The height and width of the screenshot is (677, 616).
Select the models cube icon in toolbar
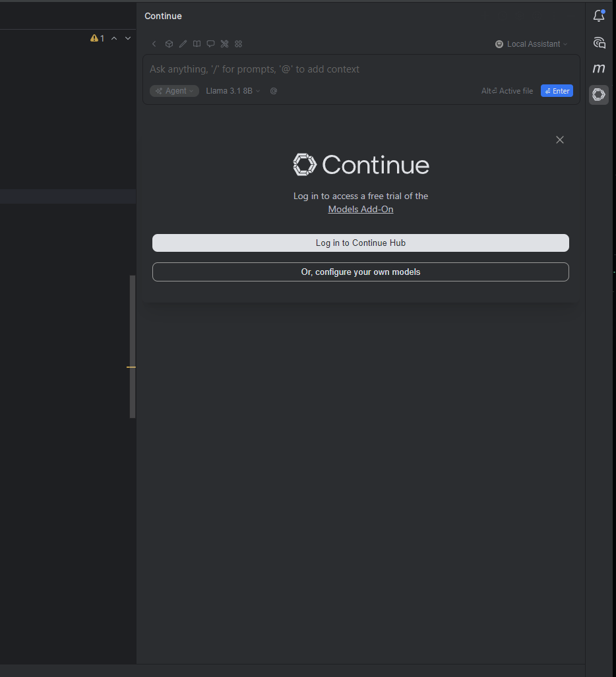click(x=169, y=44)
